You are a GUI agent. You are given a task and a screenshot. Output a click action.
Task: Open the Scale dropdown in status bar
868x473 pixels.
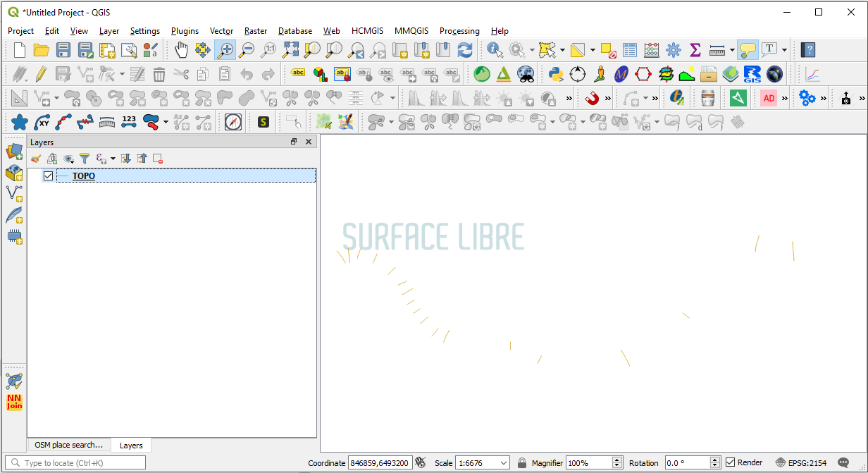504,463
